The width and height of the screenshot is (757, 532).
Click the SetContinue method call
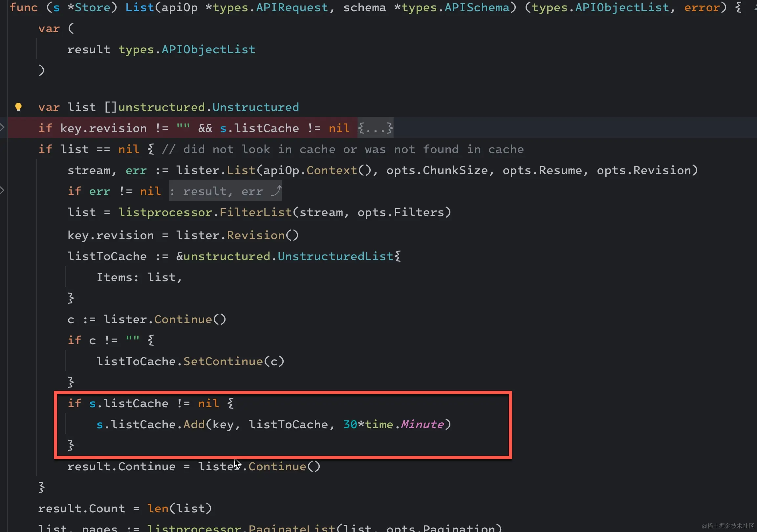coord(223,362)
